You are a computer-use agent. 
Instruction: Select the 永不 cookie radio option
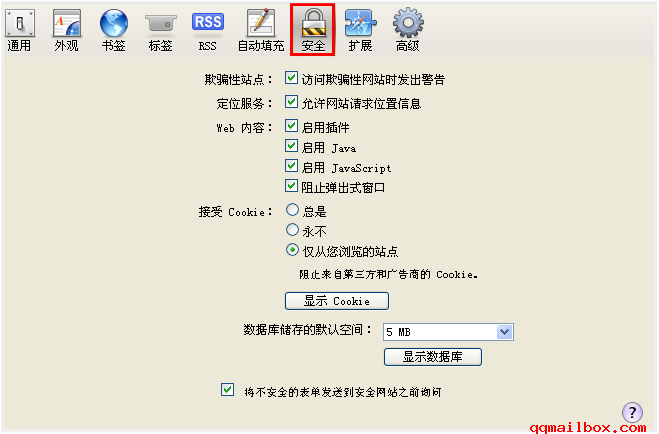(x=293, y=229)
